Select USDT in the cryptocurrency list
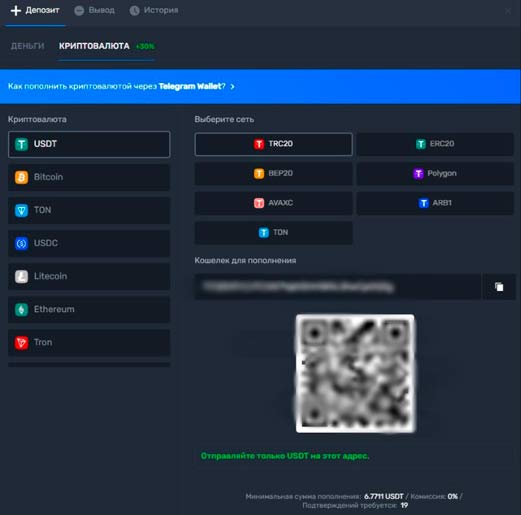521x515 pixels. point(89,144)
